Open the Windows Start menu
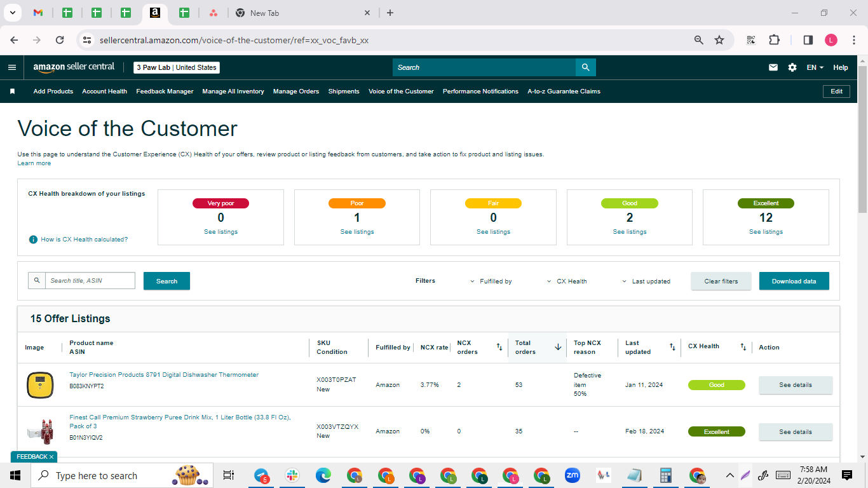This screenshot has width=868, height=488. (15, 475)
